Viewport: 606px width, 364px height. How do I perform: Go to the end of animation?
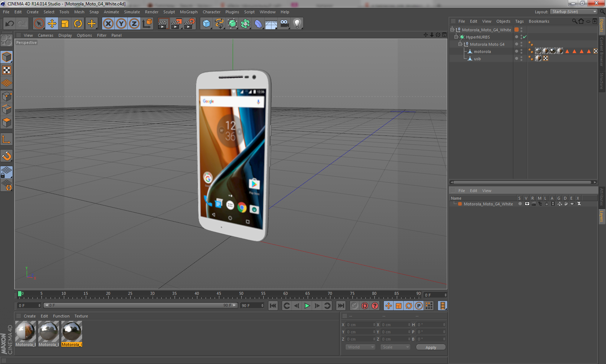click(x=341, y=306)
